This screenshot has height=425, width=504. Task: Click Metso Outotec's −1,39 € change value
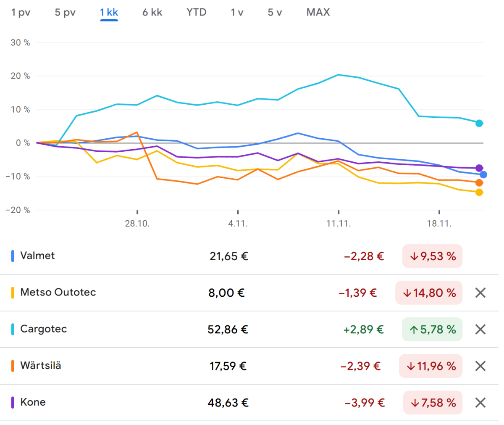tap(358, 293)
